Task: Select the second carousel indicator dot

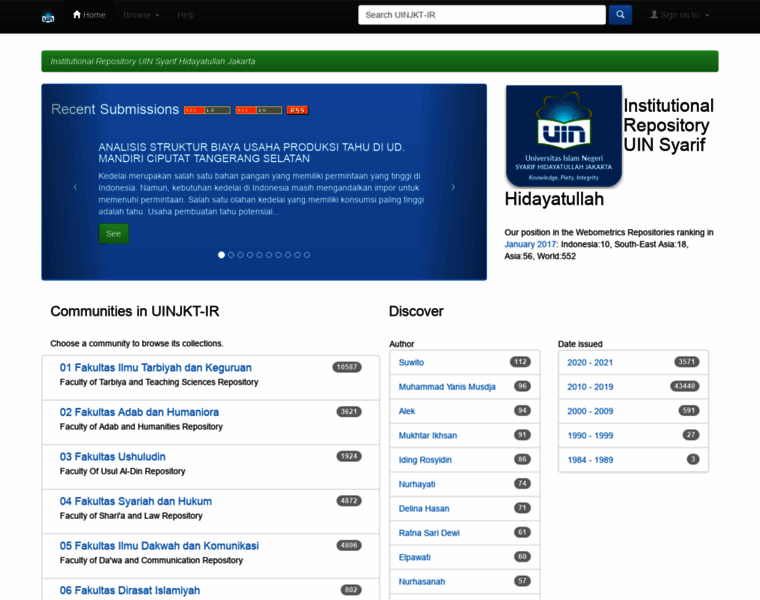Action: pyautogui.click(x=231, y=255)
